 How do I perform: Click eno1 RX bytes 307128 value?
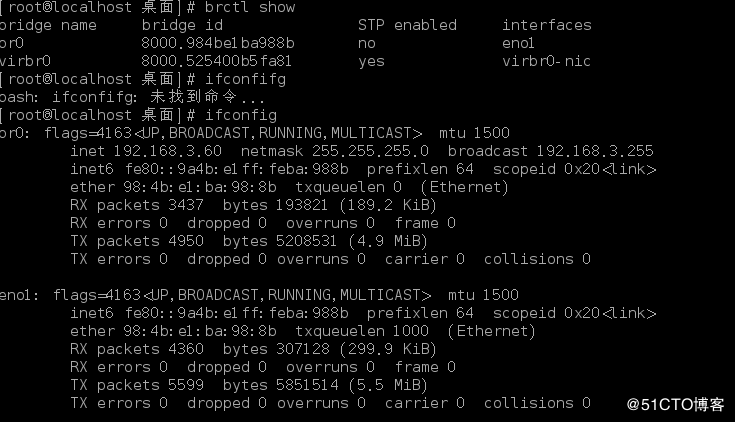[x=302, y=349]
